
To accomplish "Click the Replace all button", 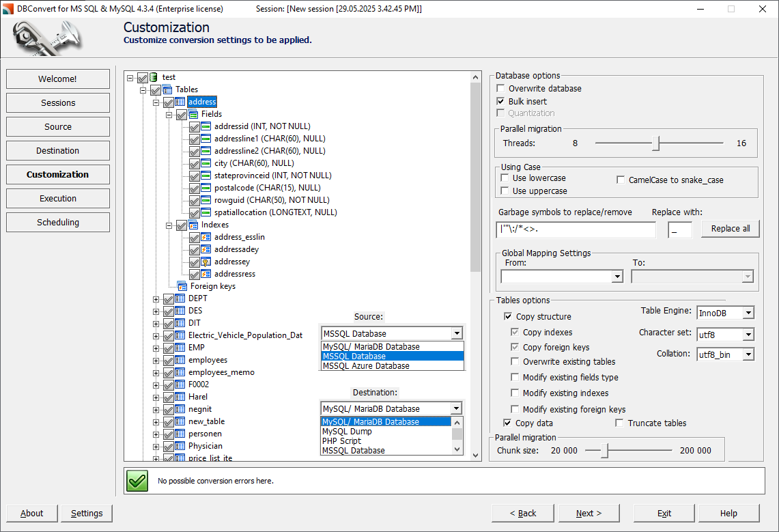I will tap(731, 229).
